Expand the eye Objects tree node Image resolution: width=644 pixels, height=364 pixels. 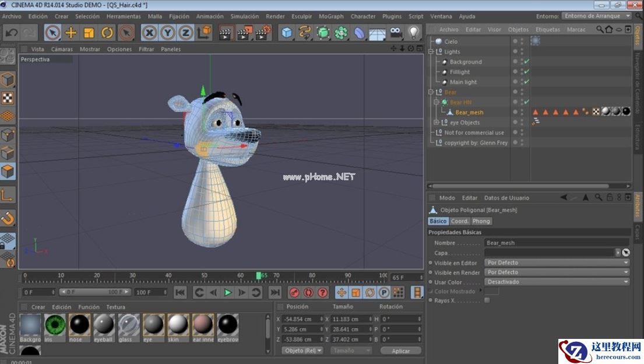point(437,123)
